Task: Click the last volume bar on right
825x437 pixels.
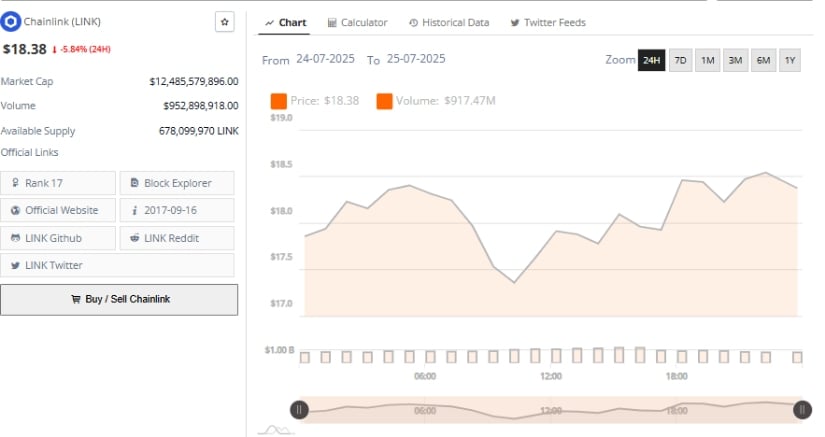Action: 797,358
